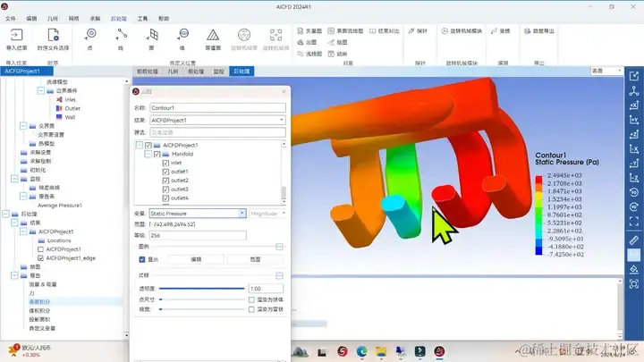Click the 结果对比 results comparison tool
The height and width of the screenshot is (362, 644).
coord(385,30)
